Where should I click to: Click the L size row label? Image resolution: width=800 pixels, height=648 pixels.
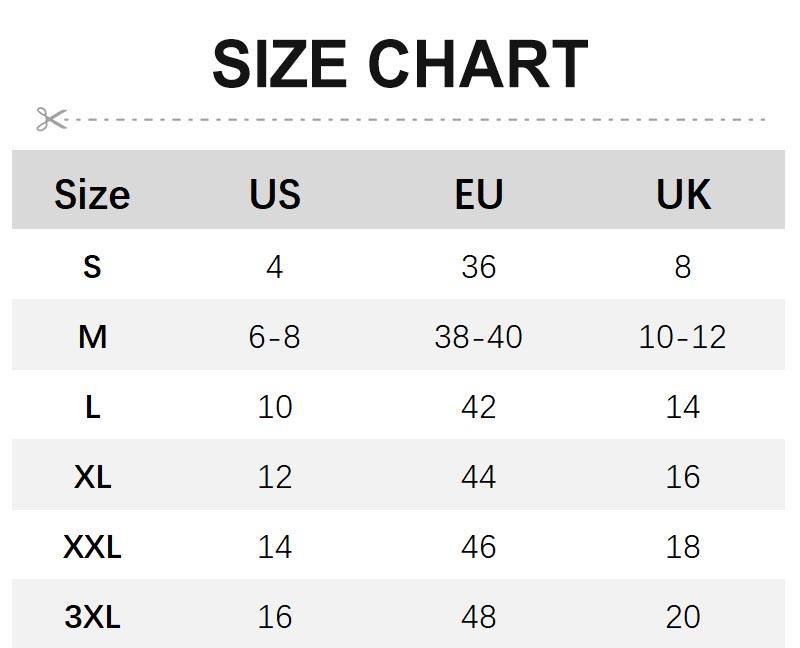coord(92,407)
